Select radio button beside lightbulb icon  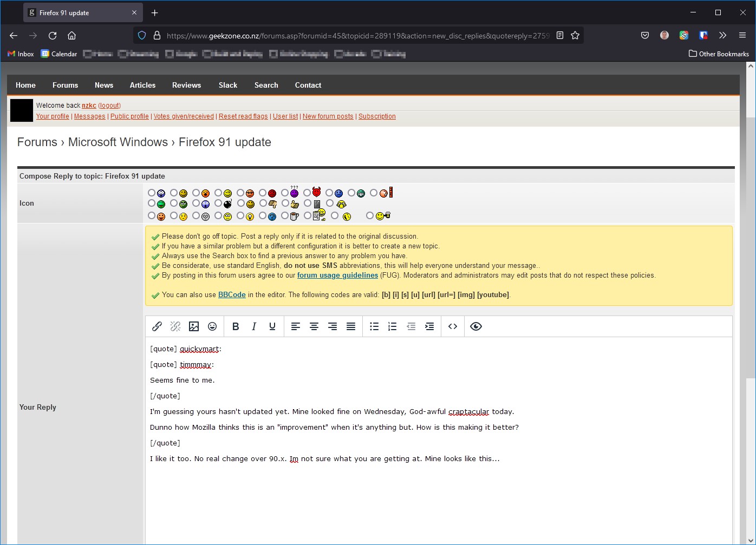coord(240,215)
